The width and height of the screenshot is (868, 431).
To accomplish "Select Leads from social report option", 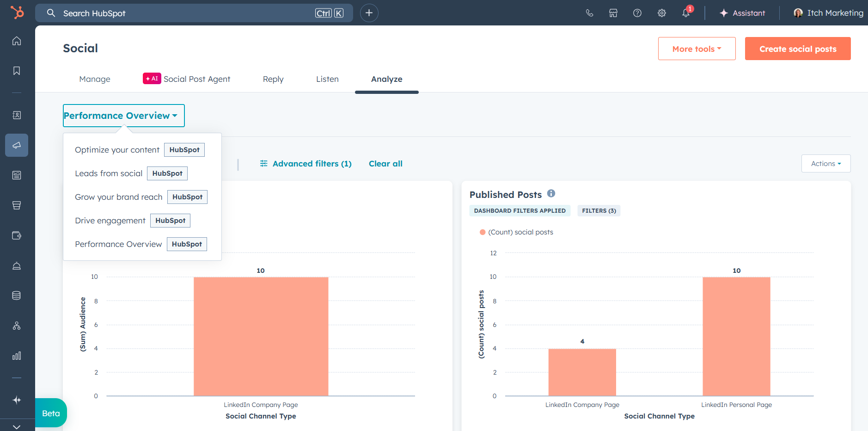I will (109, 173).
